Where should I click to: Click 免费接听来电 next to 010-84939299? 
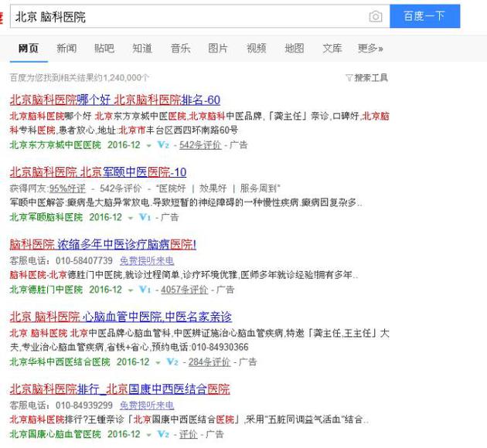(x=147, y=406)
